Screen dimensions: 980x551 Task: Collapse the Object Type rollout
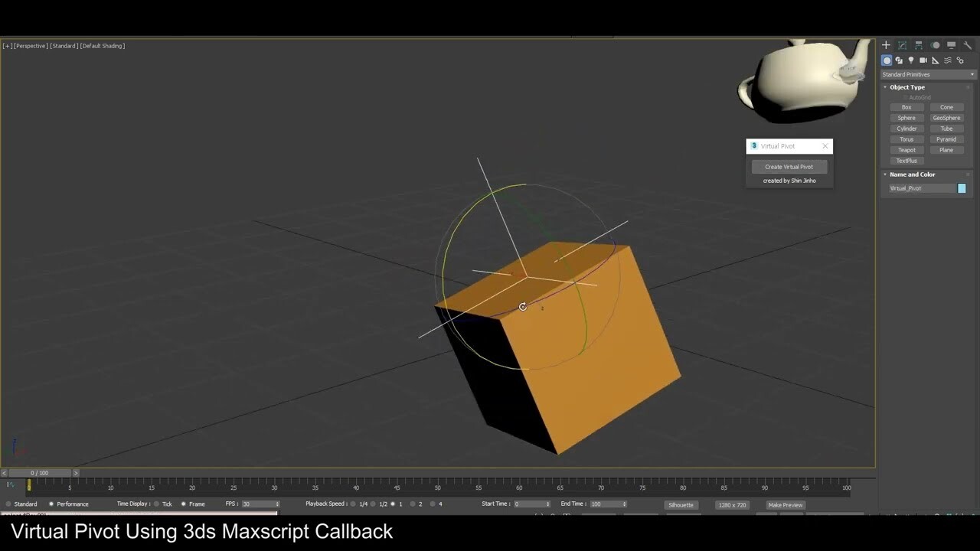885,87
